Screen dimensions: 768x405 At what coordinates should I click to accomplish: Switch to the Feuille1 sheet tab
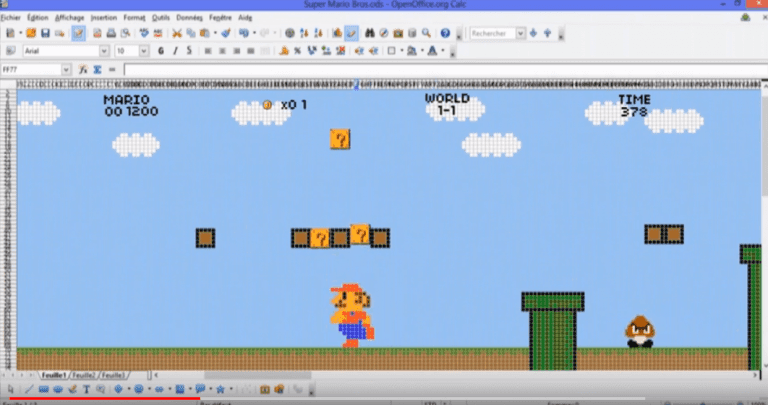click(x=53, y=375)
